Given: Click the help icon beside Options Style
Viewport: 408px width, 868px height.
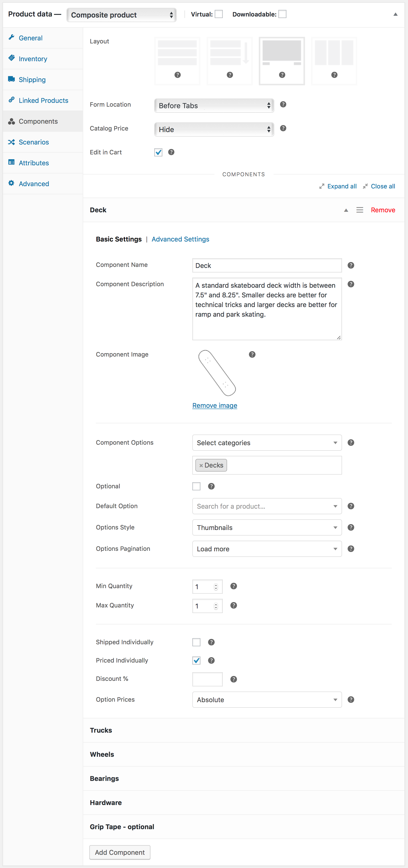Looking at the screenshot, I should coord(351,527).
